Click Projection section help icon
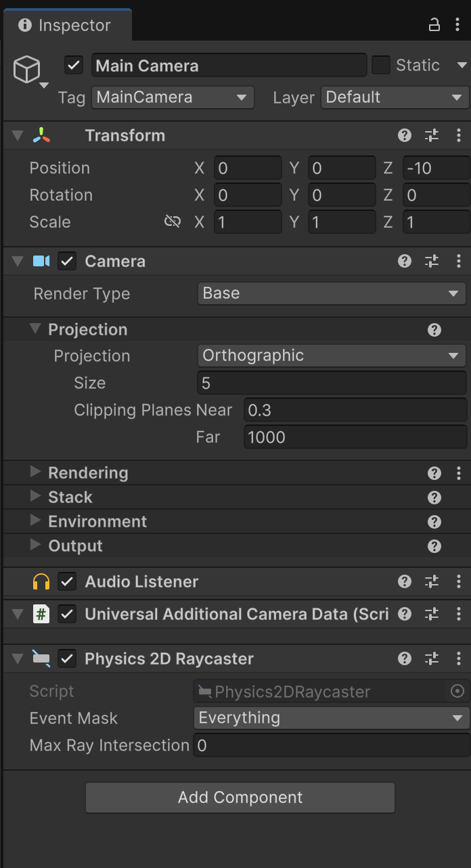 tap(434, 330)
